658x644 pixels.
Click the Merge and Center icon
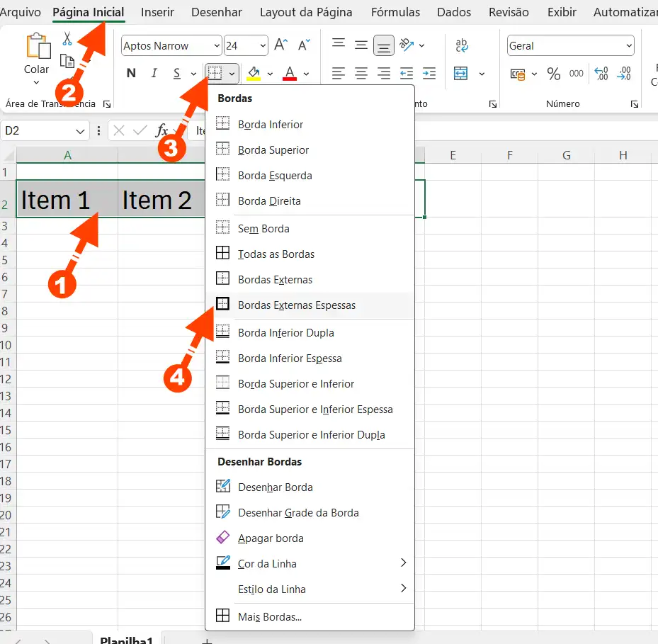tap(461, 74)
